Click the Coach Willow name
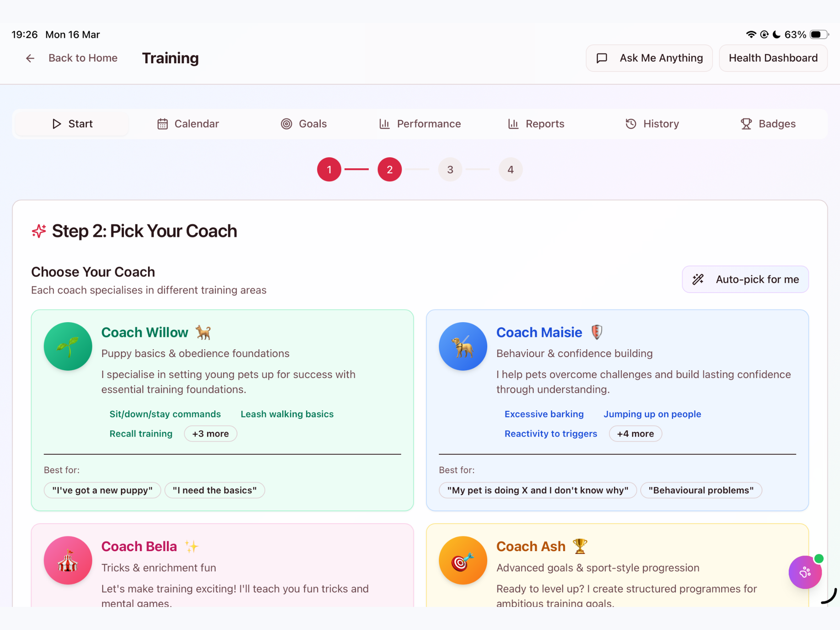Screen dimensions: 840x630 click(145, 333)
